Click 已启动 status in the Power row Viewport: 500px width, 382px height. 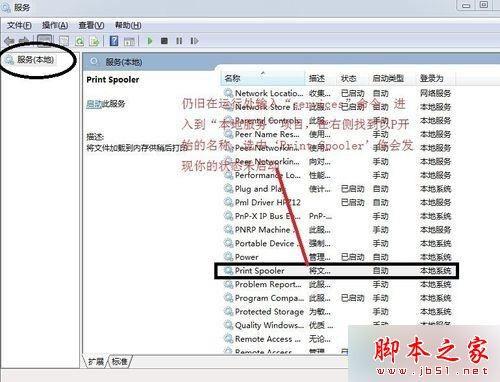(x=352, y=257)
